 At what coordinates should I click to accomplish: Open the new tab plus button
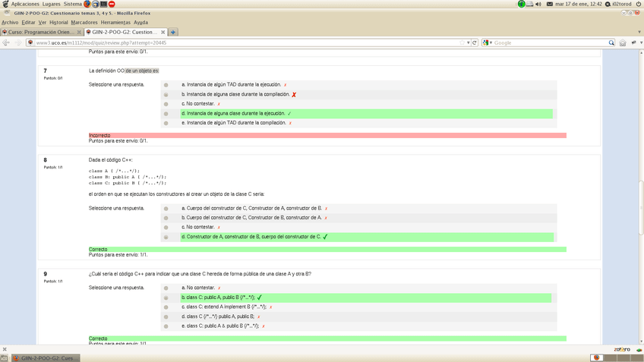(x=173, y=32)
